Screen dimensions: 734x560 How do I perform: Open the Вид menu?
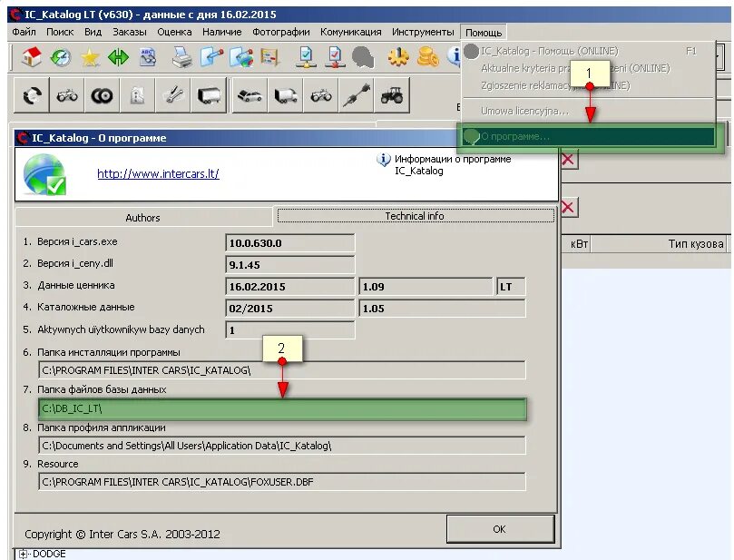[93, 32]
